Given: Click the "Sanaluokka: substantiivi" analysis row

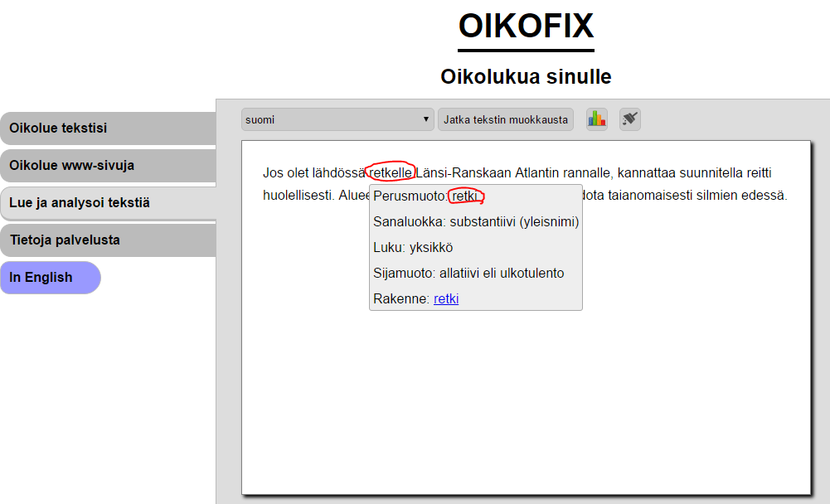Looking at the screenshot, I should (476, 221).
